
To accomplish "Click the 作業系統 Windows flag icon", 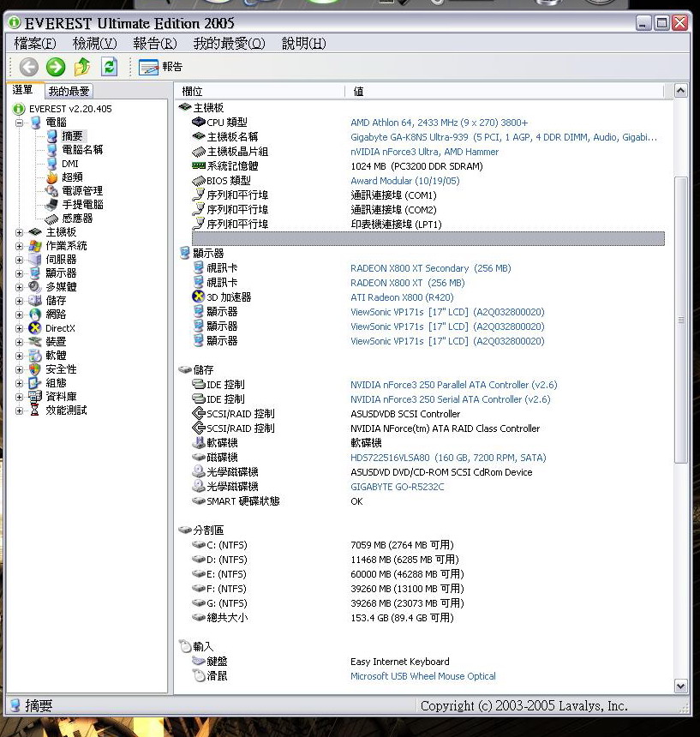I will (35, 246).
